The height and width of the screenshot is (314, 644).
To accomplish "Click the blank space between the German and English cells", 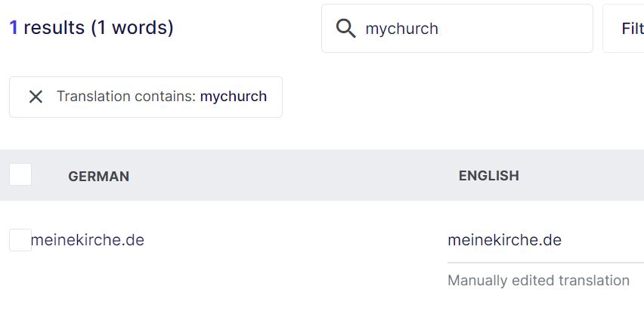I will pos(302,242).
